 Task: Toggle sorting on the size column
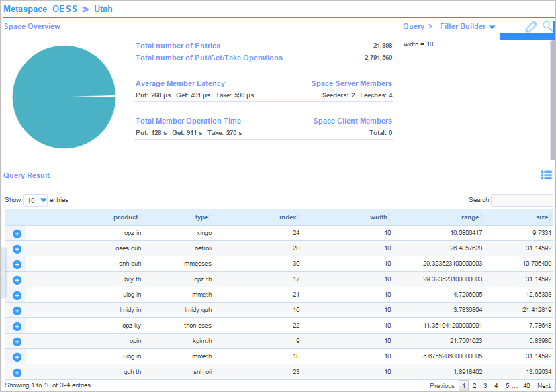[542, 217]
